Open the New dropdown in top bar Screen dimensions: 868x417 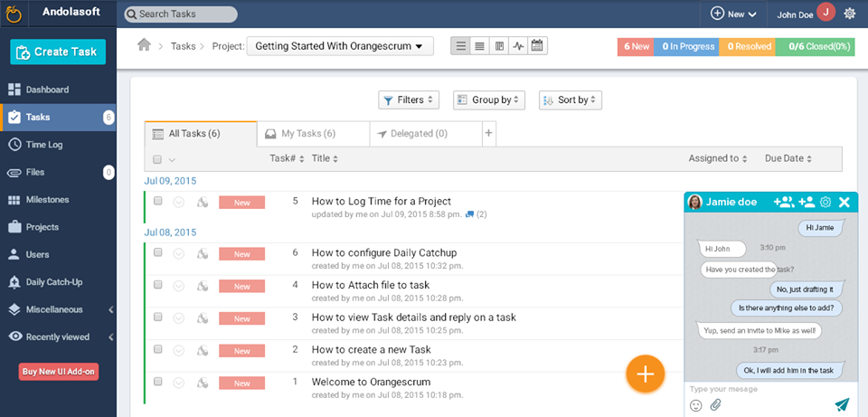tap(733, 14)
